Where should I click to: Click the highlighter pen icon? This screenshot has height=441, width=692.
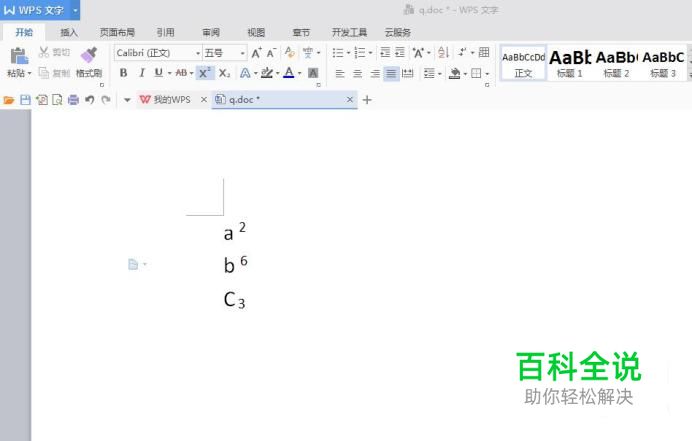click(267, 73)
